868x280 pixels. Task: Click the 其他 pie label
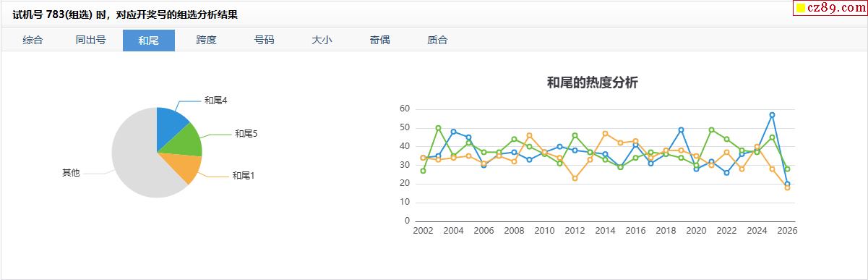(x=71, y=173)
